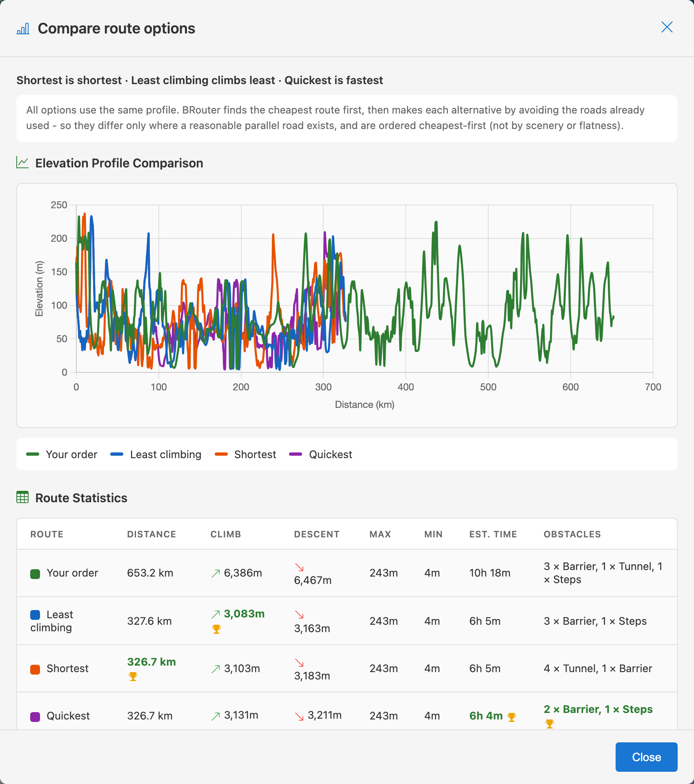The height and width of the screenshot is (784, 694).
Task: Select the Shortest route name in the table
Action: click(x=67, y=668)
